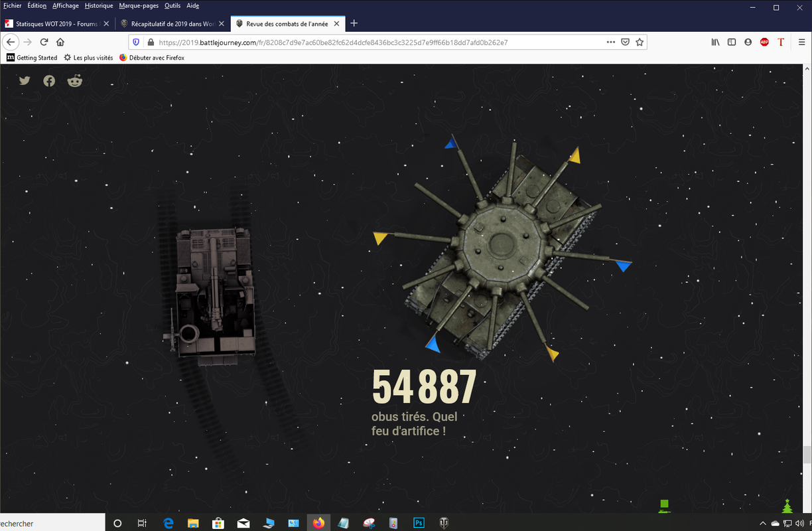This screenshot has width=812, height=531.
Task: Click the green block page icon
Action: (x=664, y=506)
